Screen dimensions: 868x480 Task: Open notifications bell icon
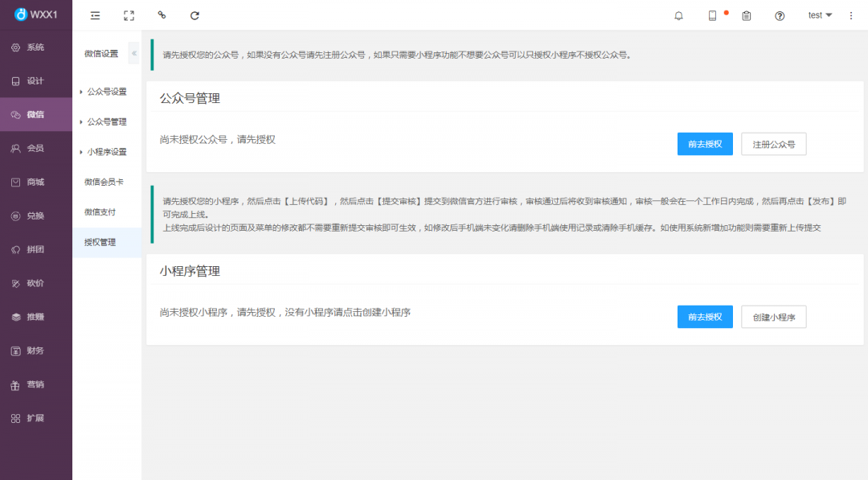[679, 15]
